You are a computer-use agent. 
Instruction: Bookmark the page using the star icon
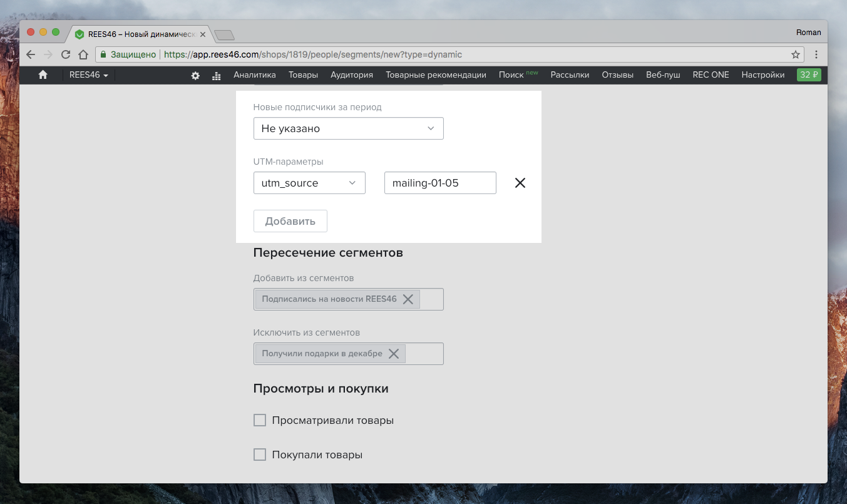click(x=795, y=54)
